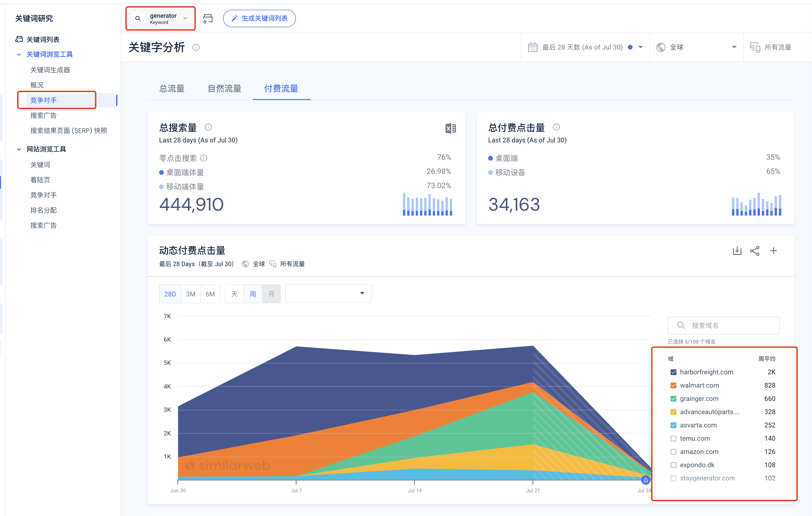812x516 pixels.
Task: Uncheck advanceautoparts domain checkbox
Action: point(674,412)
